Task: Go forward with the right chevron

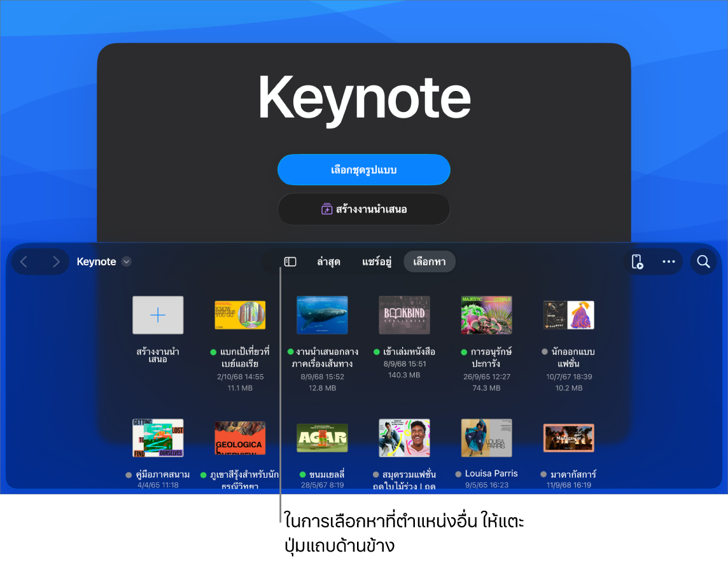Action: (x=56, y=262)
